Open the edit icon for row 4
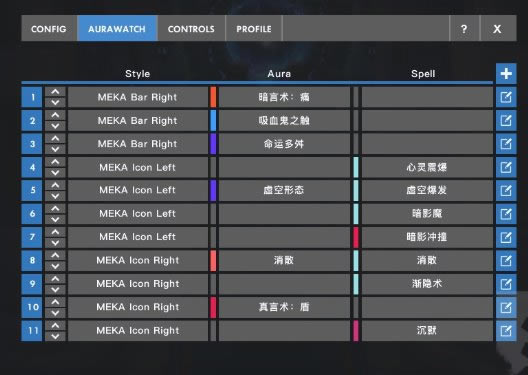The width and height of the screenshot is (528, 375). (x=506, y=167)
